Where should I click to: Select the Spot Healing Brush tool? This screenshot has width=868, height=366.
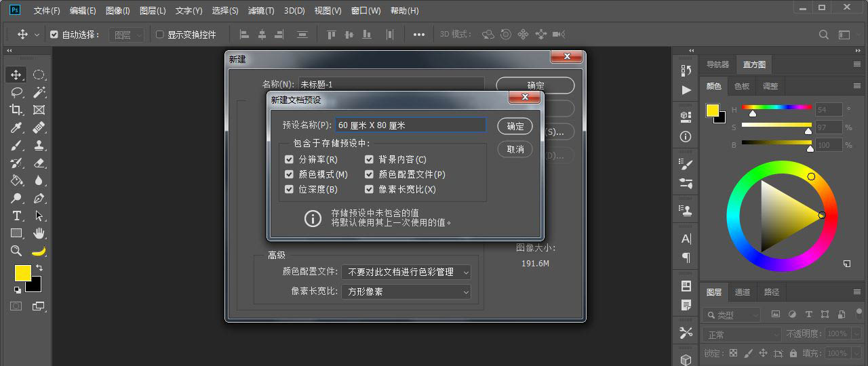point(39,127)
